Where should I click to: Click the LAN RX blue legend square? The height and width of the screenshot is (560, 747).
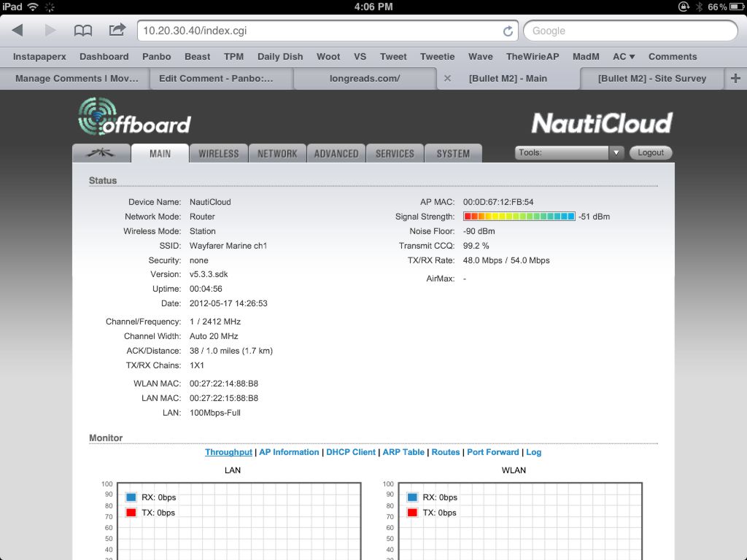point(131,497)
